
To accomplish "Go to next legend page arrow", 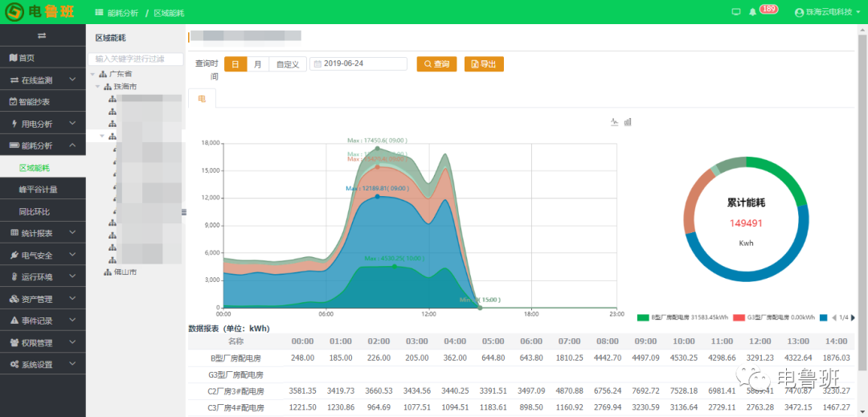I will coord(853,317).
